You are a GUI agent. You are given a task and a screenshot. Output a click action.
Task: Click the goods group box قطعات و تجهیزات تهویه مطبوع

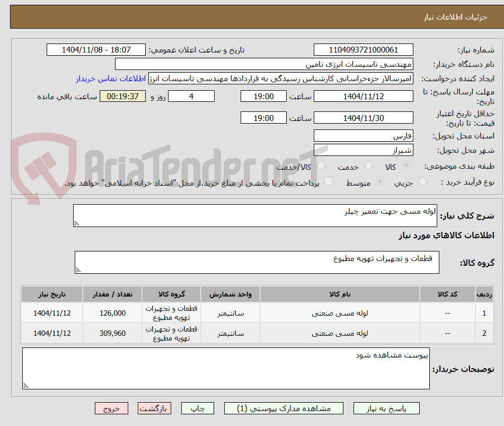(257, 262)
